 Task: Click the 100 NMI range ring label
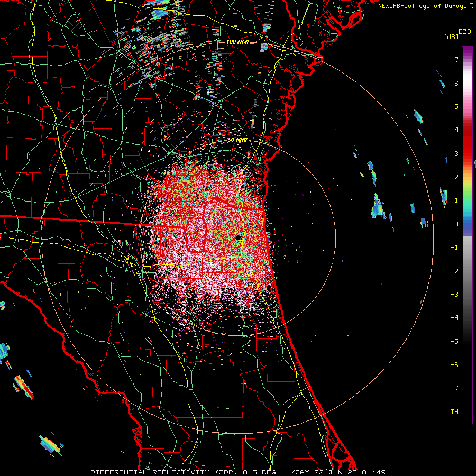click(237, 42)
